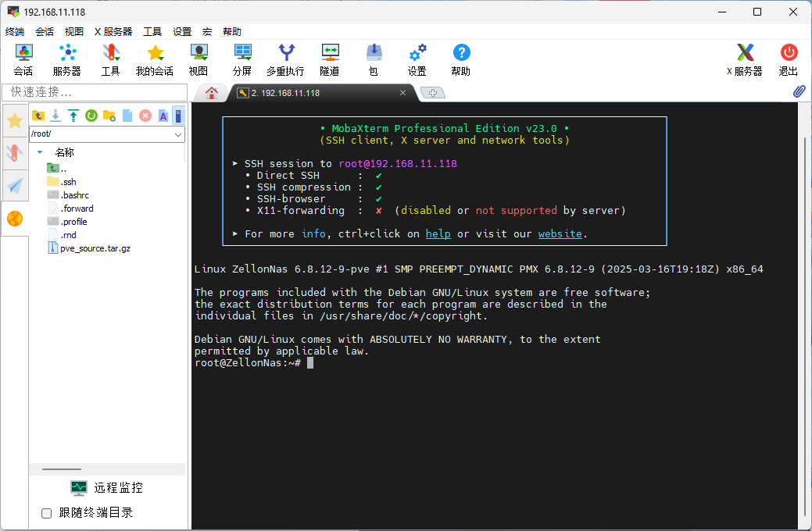This screenshot has width=812, height=531.
Task: Select the .rnd file
Action: coord(62,235)
